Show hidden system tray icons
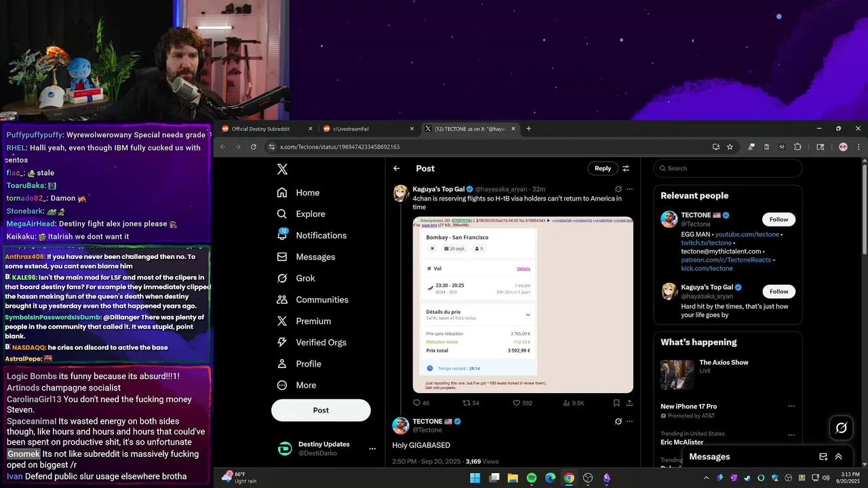 point(707,478)
